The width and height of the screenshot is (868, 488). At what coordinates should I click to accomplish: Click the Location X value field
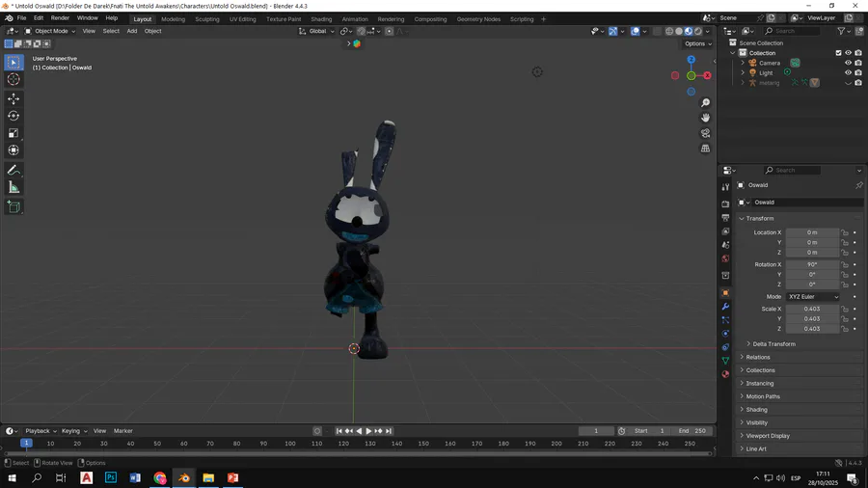coord(812,232)
